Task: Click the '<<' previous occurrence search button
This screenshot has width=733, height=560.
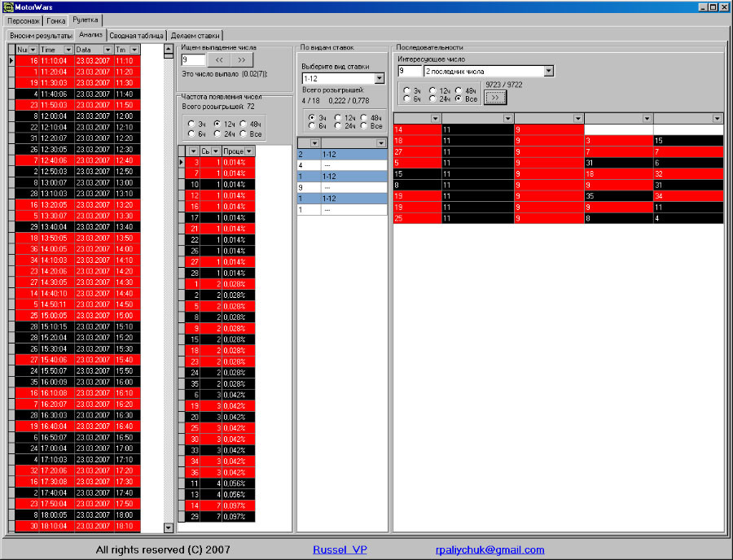Action: click(219, 59)
